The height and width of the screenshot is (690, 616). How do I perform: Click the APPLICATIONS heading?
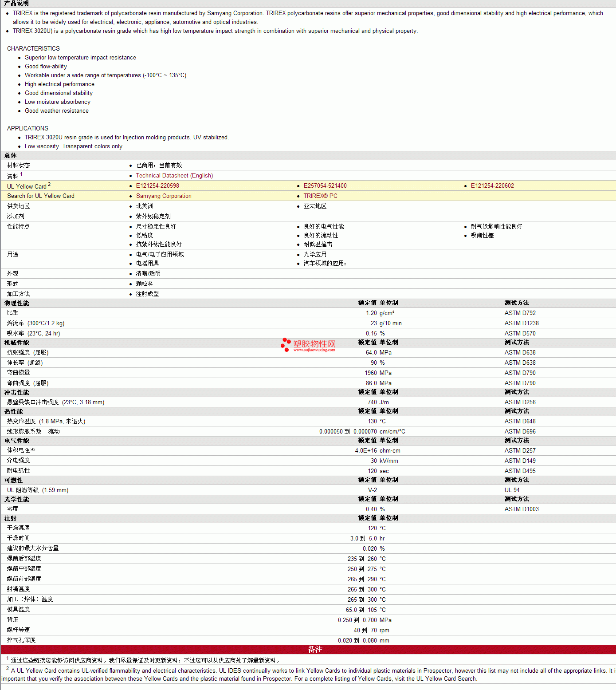pyautogui.click(x=27, y=128)
